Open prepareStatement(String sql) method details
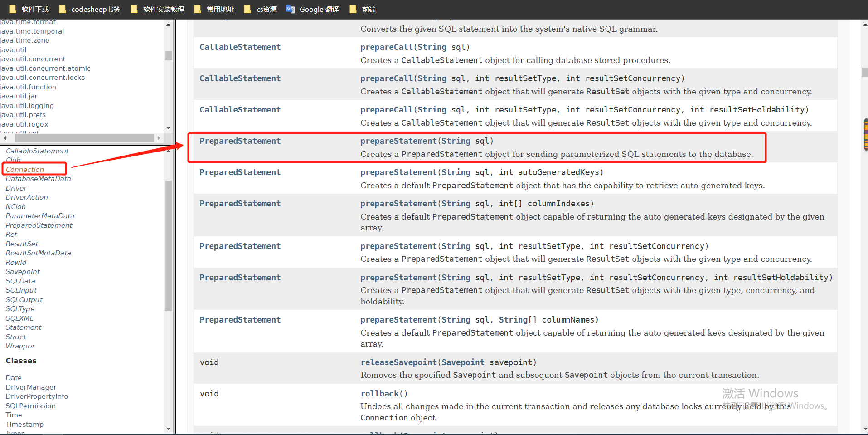868x435 pixels. (398, 141)
